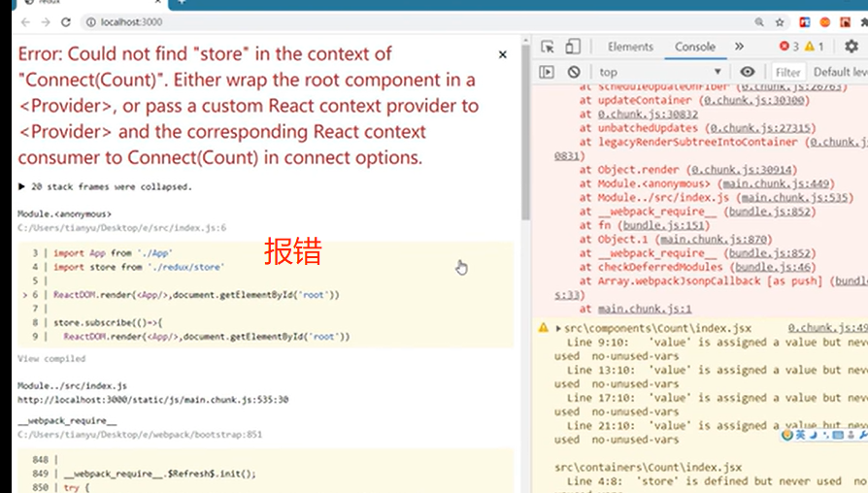Expand the src\components\Count\index.jsx warning

tap(558, 329)
